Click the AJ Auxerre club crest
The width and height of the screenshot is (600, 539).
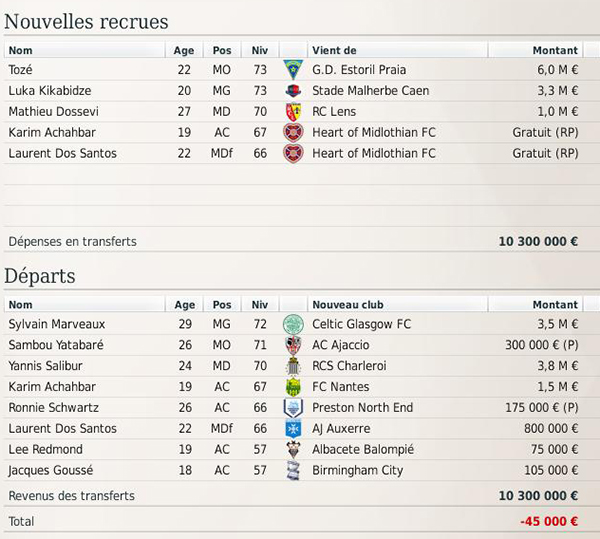click(293, 428)
